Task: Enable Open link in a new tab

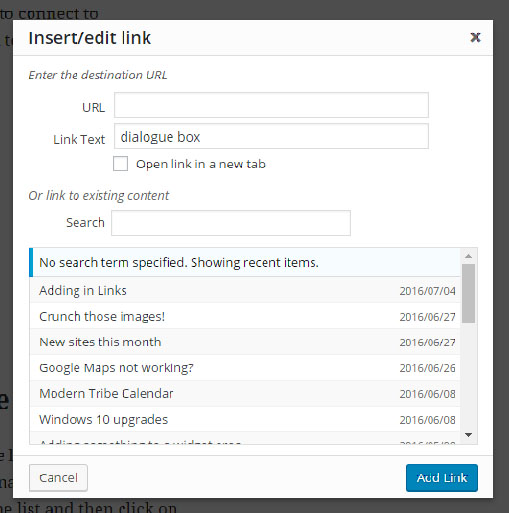Action: [120, 164]
